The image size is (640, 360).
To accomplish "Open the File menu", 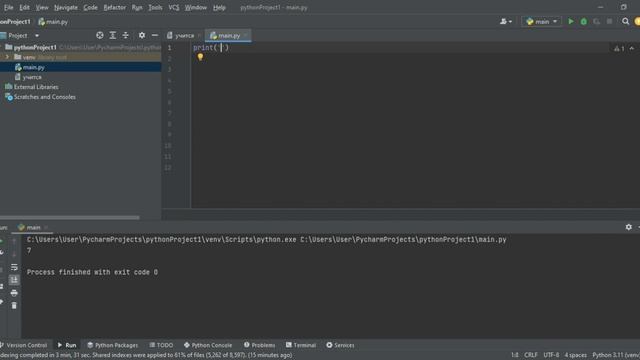I will point(8,7).
